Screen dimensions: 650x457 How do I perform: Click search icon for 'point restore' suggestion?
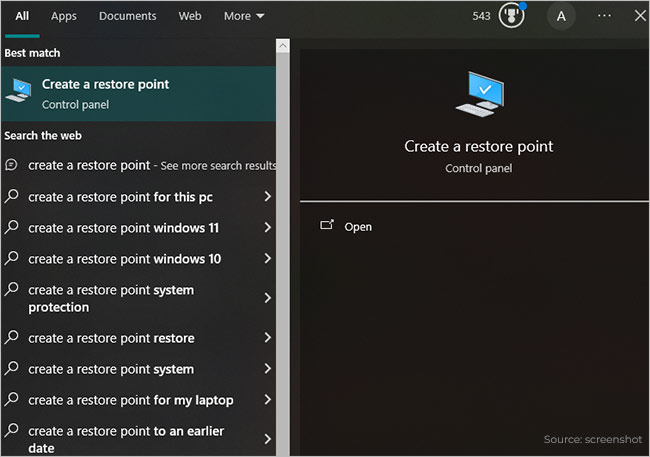[12, 337]
